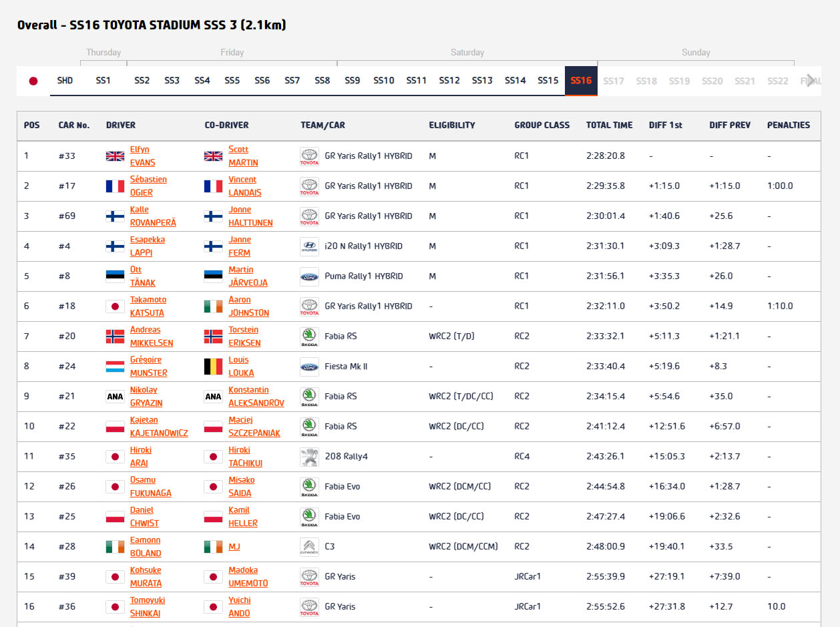This screenshot has width=840, height=627.
Task: Click the Irish flag beside Aaron Johnston
Action: (213, 306)
